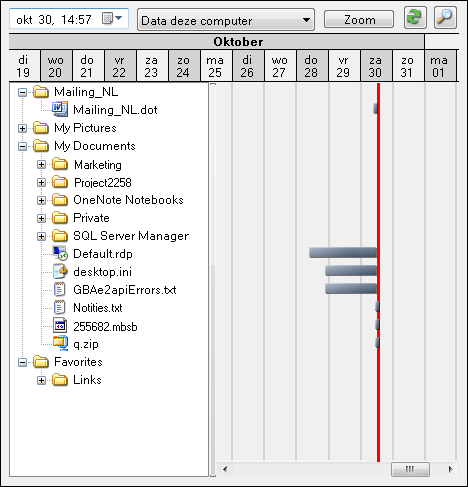Collapse the My Documents folder
This screenshot has width=468, height=487.
click(22, 146)
